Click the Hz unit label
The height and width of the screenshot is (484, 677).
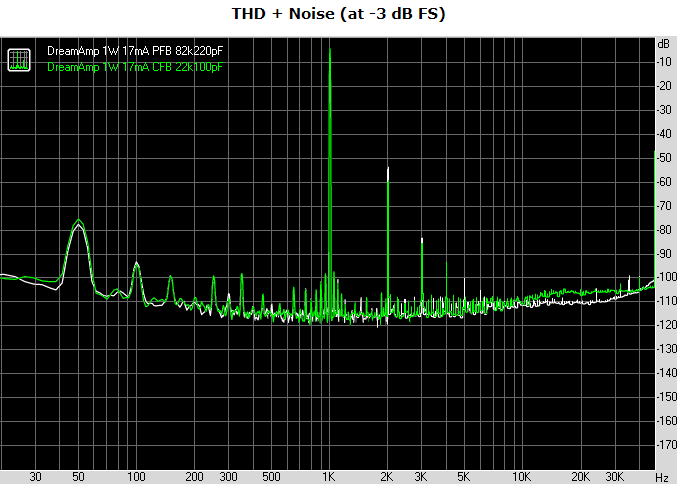point(662,478)
